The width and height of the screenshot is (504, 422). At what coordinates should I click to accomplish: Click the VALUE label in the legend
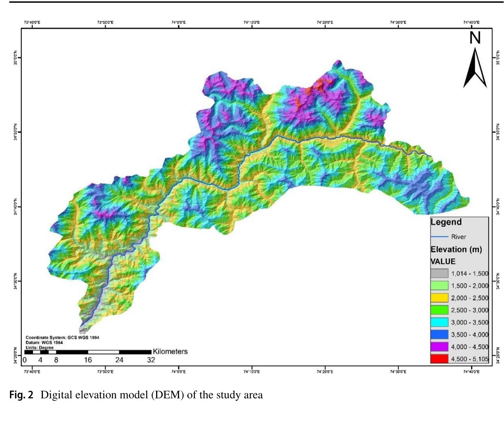[443, 261]
